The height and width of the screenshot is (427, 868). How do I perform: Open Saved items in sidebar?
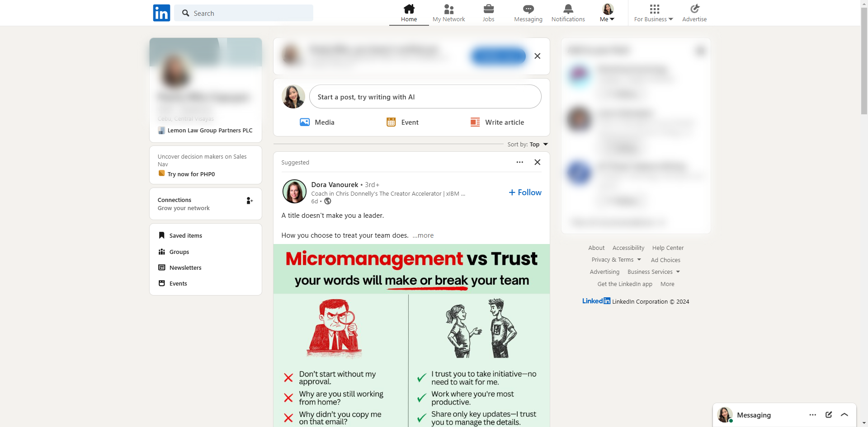(185, 236)
